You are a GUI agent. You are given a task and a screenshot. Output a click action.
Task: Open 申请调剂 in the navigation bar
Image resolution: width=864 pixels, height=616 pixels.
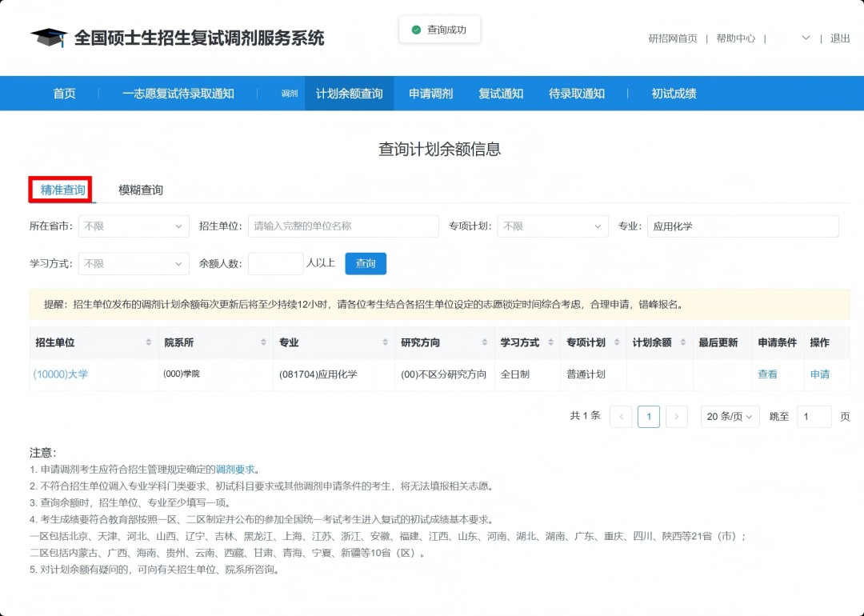pos(430,94)
